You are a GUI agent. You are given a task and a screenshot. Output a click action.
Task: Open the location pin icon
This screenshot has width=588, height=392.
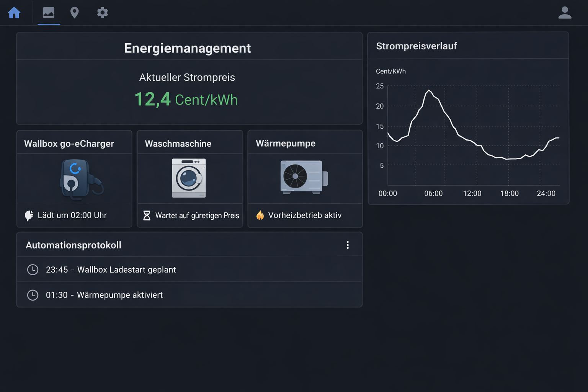tap(75, 13)
